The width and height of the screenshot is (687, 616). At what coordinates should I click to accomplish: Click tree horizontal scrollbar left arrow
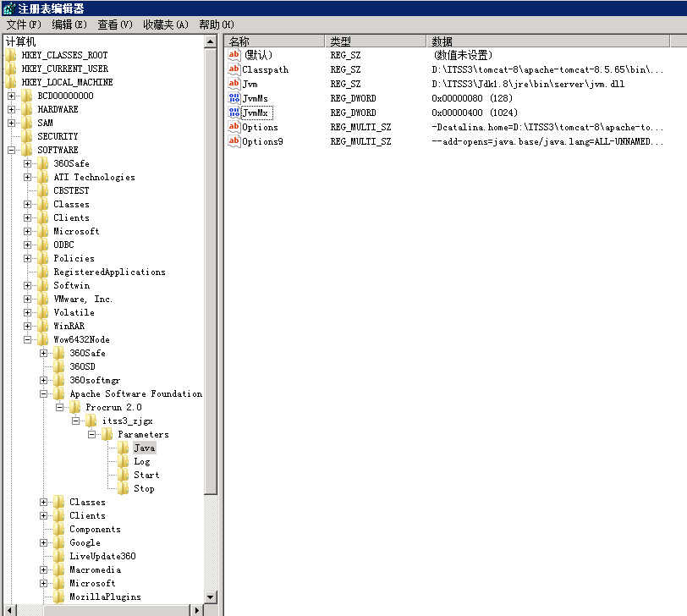pyautogui.click(x=10, y=610)
